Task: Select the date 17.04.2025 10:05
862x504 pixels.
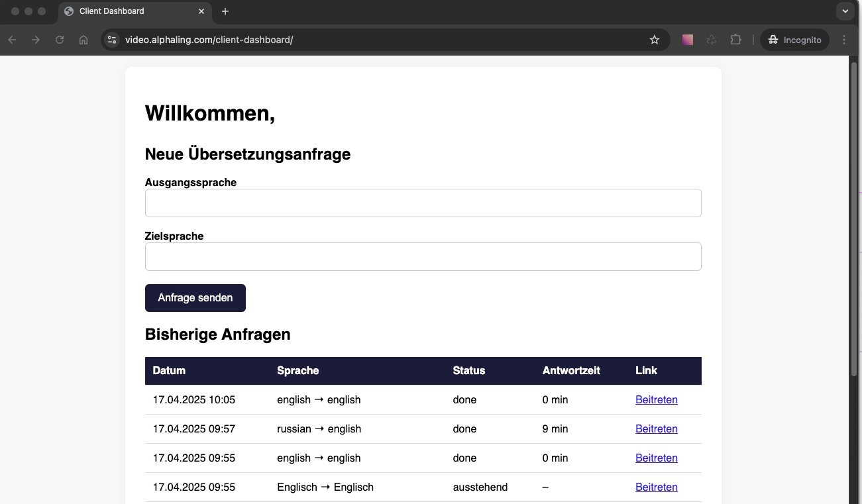Action: coord(193,399)
